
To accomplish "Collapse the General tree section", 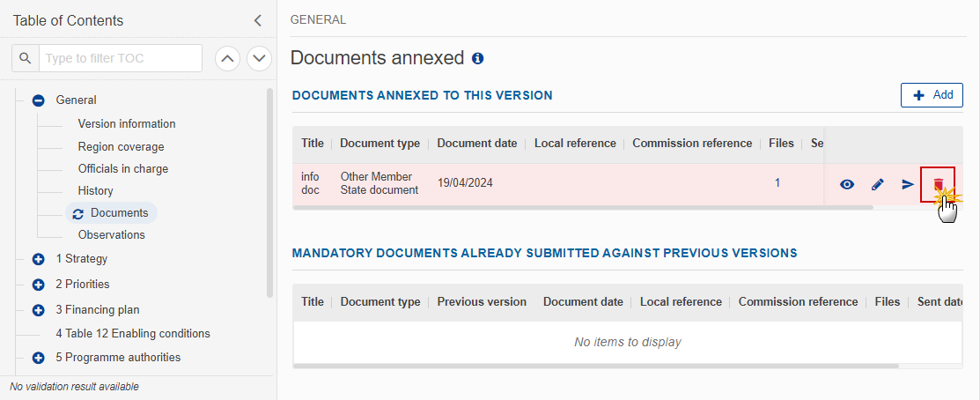I will pyautogui.click(x=38, y=100).
